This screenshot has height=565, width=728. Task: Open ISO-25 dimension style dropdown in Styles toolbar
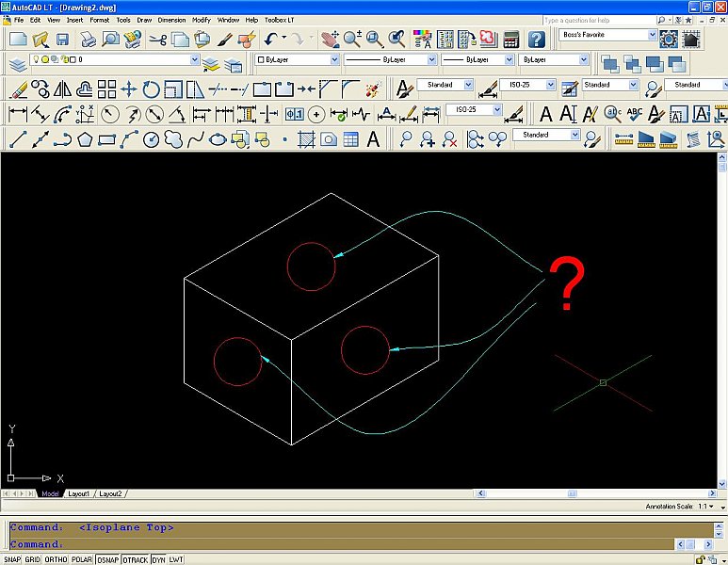pyautogui.click(x=551, y=85)
